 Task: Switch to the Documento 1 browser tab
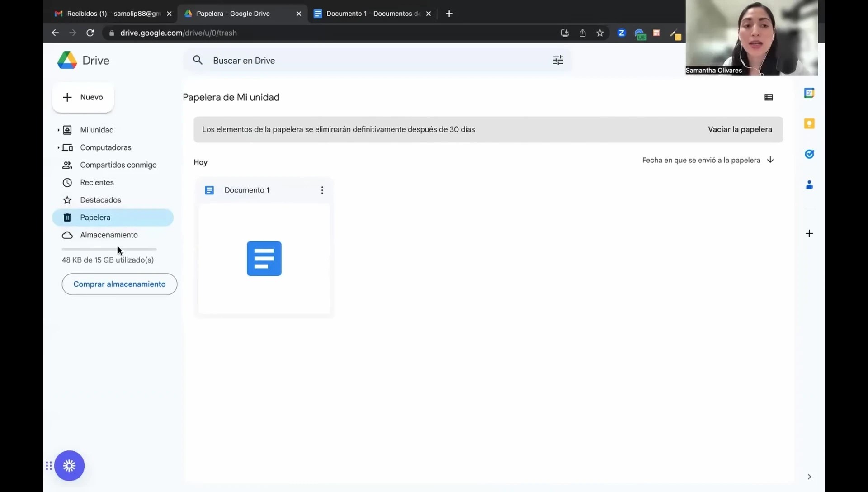[373, 14]
